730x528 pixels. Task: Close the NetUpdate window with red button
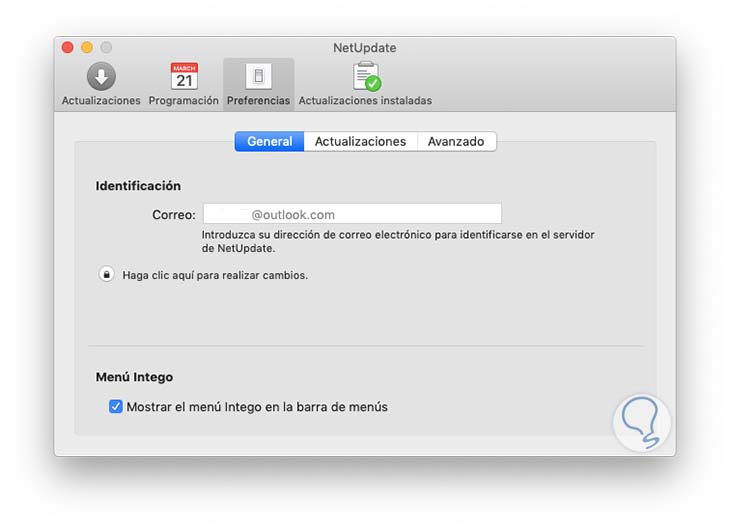(68, 47)
